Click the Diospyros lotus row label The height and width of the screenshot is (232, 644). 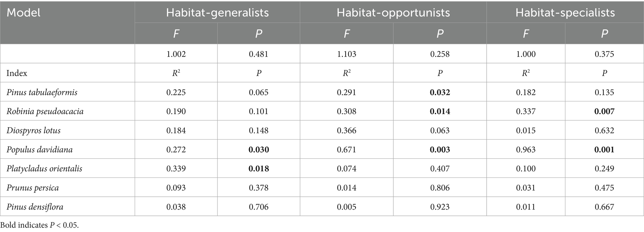(34, 130)
